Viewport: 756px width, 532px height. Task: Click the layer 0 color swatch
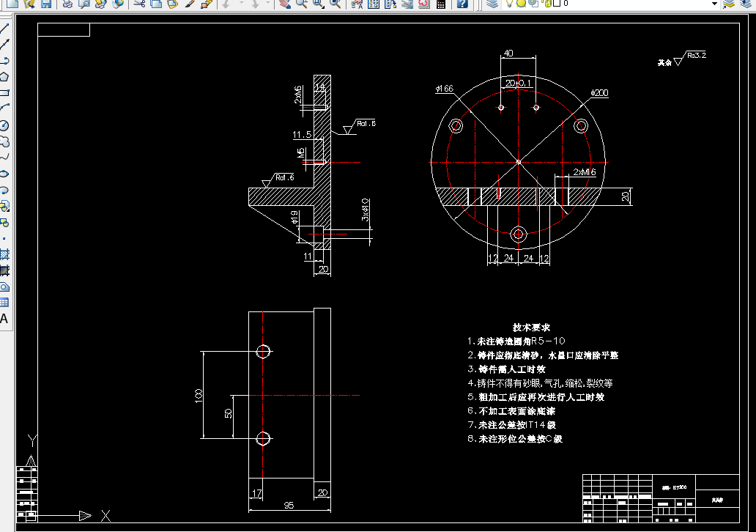[x=557, y=4]
